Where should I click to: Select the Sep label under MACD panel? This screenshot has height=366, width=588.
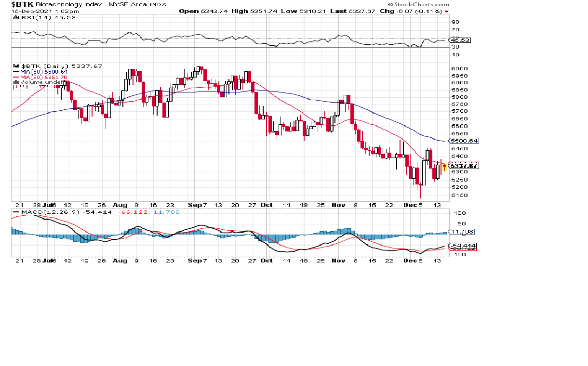tap(194, 261)
